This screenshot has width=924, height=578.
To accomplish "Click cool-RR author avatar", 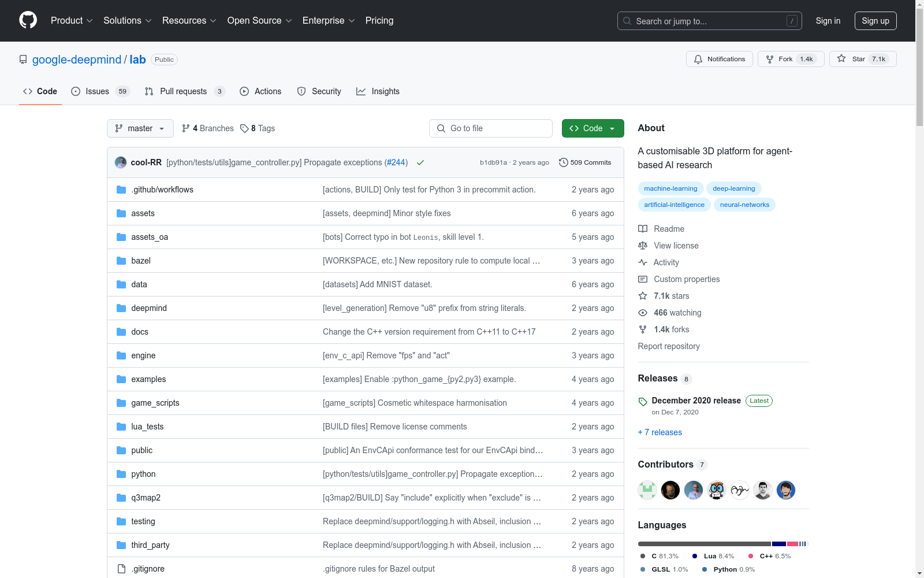I will (121, 162).
